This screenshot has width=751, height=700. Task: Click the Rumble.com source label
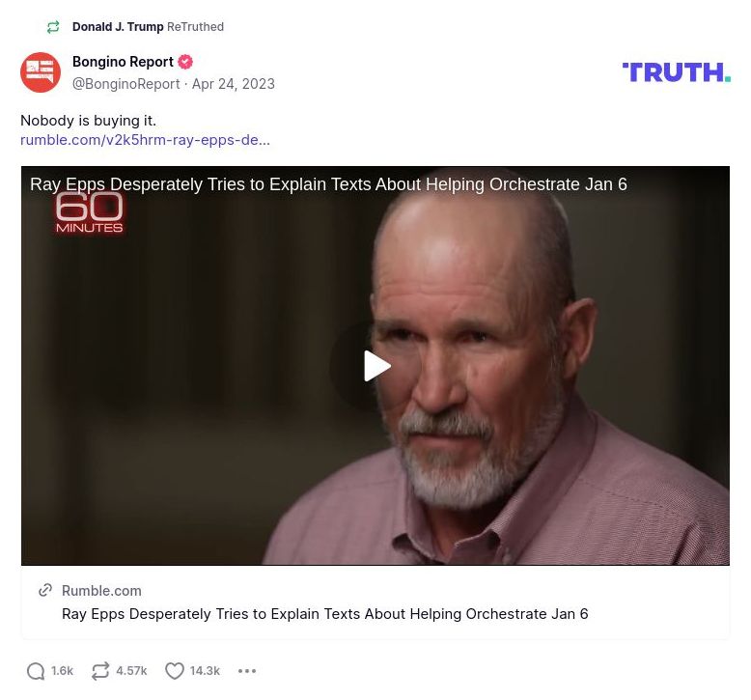point(101,591)
